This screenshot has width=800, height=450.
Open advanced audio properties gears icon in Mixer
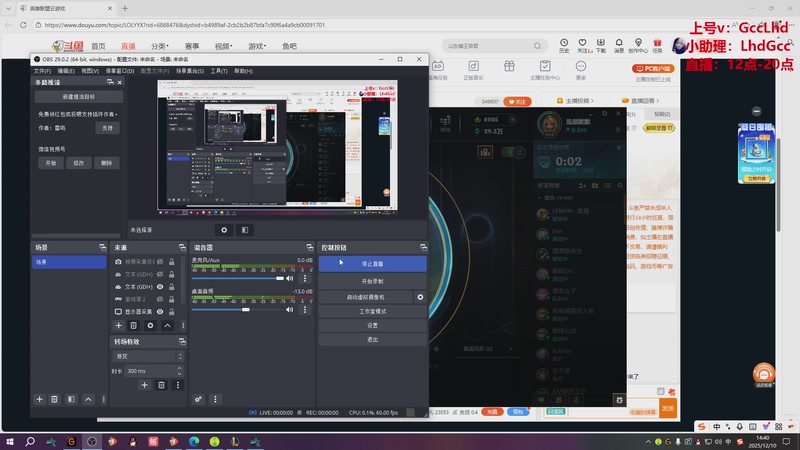pyautogui.click(x=198, y=399)
